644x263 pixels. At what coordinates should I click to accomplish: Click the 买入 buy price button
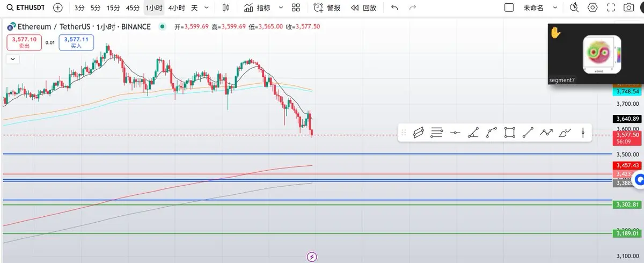point(77,42)
